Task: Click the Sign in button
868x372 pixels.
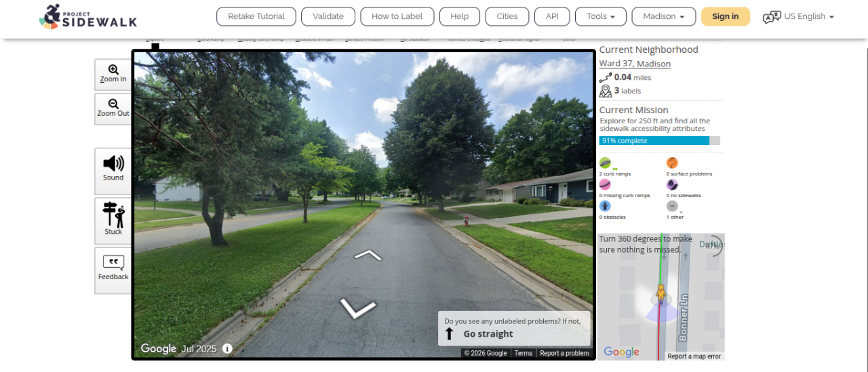Action: [726, 16]
